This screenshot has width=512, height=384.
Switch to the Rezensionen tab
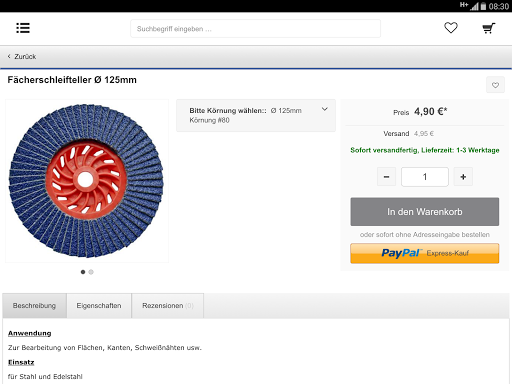pyautogui.click(x=168, y=306)
